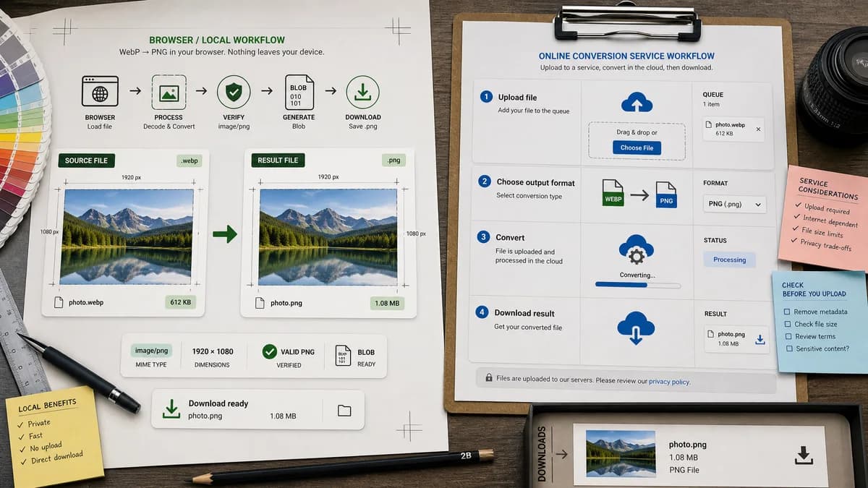The width and height of the screenshot is (868, 488).
Task: Tick the Check file size box
Action: tap(787, 324)
